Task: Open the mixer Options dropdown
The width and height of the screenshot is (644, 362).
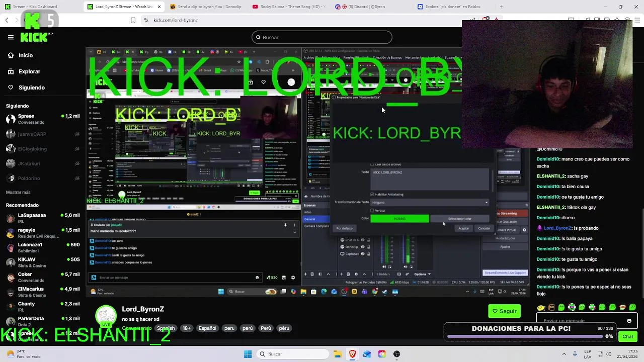Action: click(x=423, y=274)
